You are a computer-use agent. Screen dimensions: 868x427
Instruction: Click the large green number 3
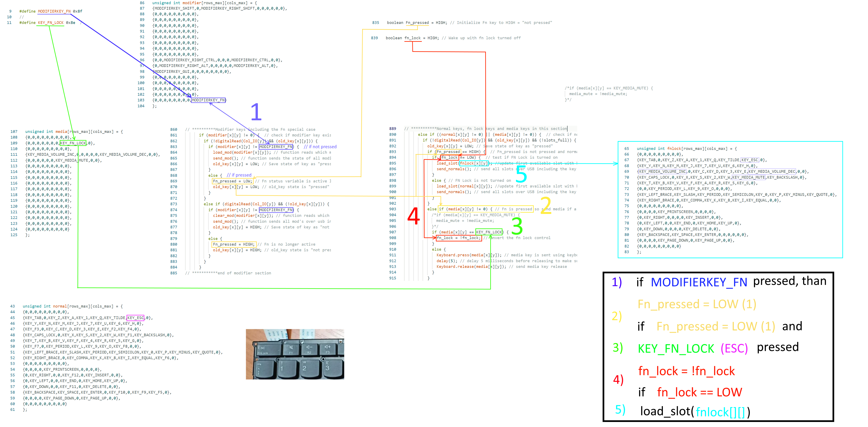pyautogui.click(x=517, y=226)
